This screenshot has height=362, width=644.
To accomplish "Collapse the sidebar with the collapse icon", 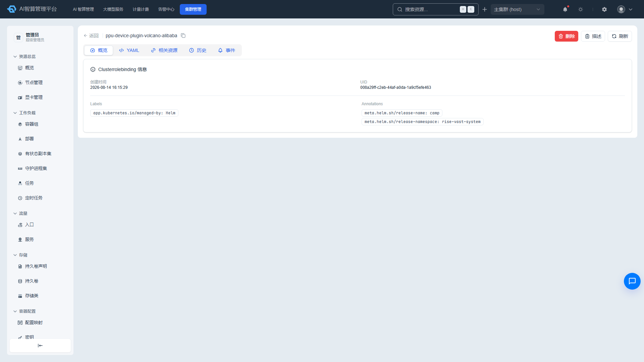I will 40,346.
